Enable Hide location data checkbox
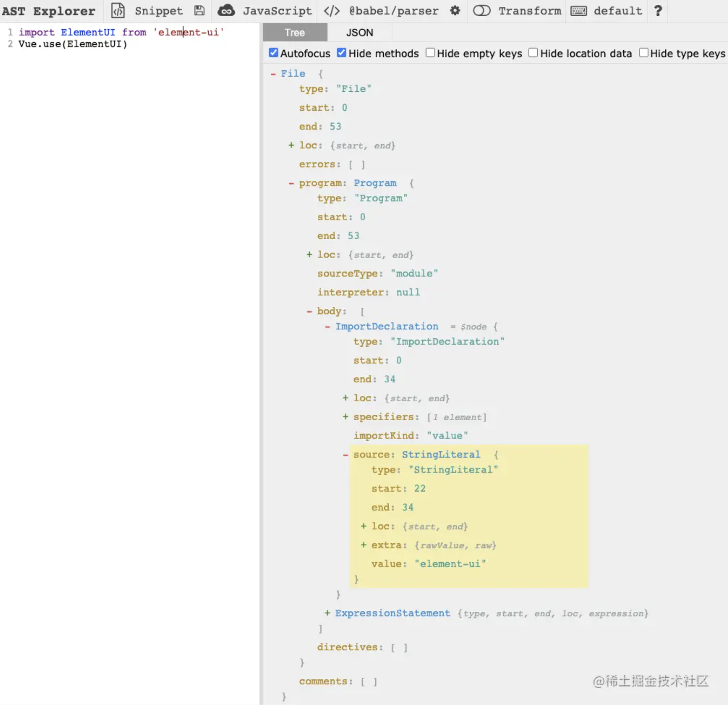The image size is (728, 705). [x=533, y=53]
